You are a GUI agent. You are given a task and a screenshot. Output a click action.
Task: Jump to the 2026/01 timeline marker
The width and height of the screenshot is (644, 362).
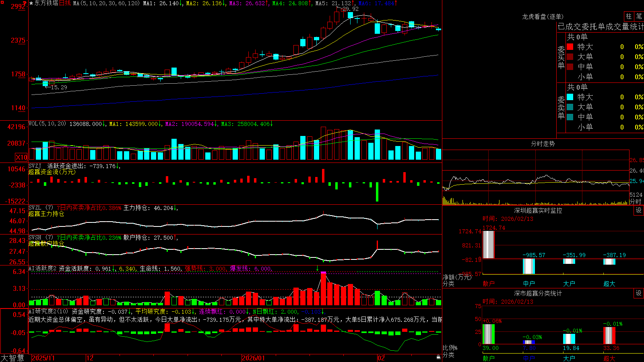(x=254, y=358)
